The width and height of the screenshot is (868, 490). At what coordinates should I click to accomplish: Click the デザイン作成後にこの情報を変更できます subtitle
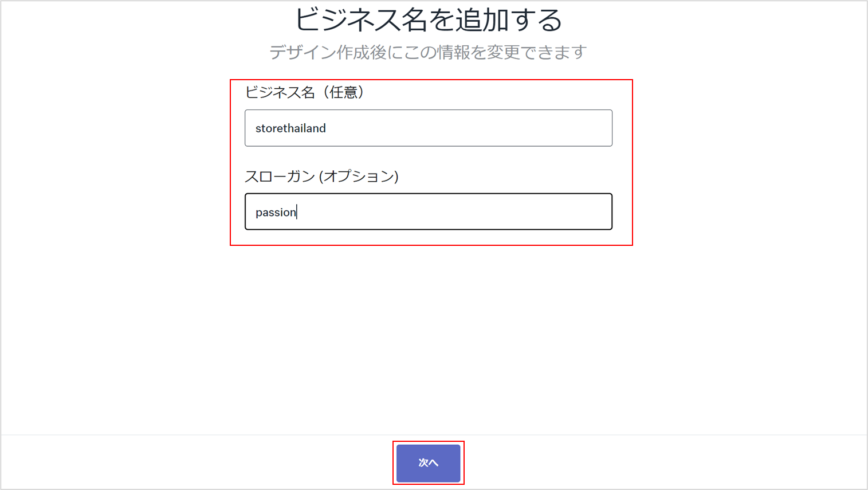click(428, 52)
